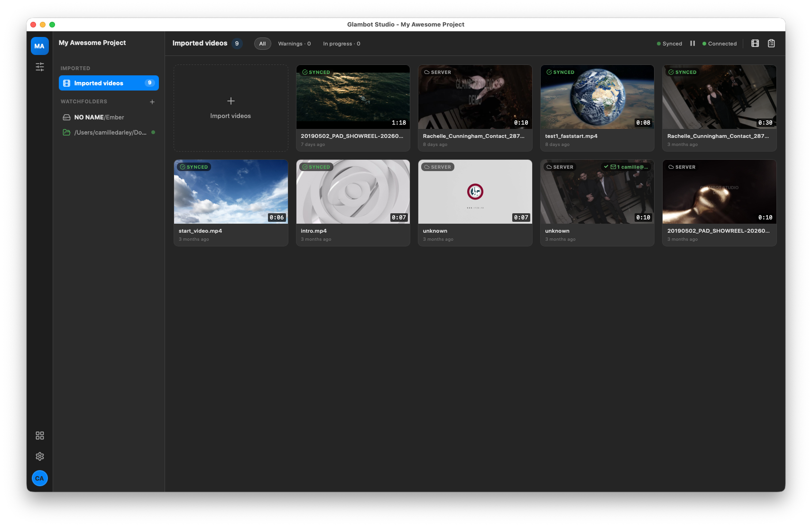The width and height of the screenshot is (812, 527).
Task: Open the 0:10 golden 20190502_PAD_SHOWREEL thumbnail
Action: [x=719, y=192]
